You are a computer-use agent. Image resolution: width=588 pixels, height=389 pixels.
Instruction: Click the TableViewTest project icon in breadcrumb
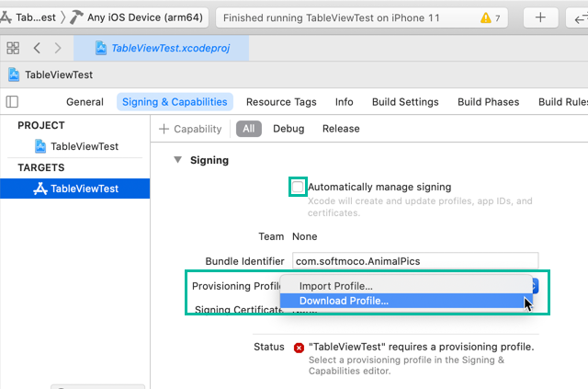[x=14, y=74]
